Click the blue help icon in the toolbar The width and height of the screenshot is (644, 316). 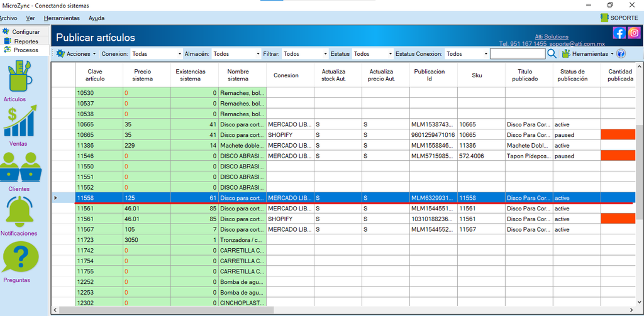pyautogui.click(x=621, y=54)
